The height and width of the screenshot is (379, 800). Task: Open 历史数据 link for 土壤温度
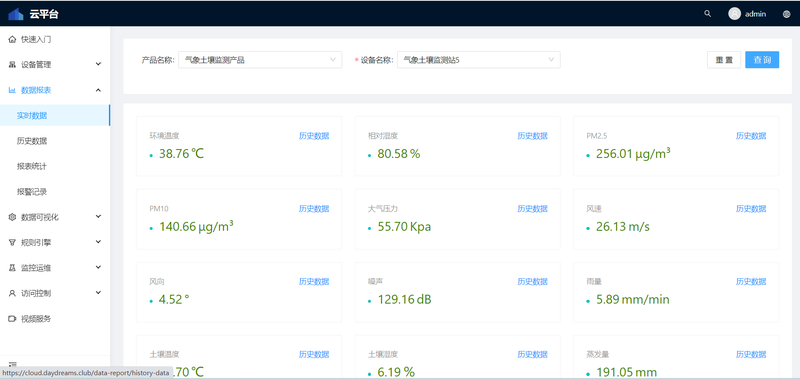[314, 355]
